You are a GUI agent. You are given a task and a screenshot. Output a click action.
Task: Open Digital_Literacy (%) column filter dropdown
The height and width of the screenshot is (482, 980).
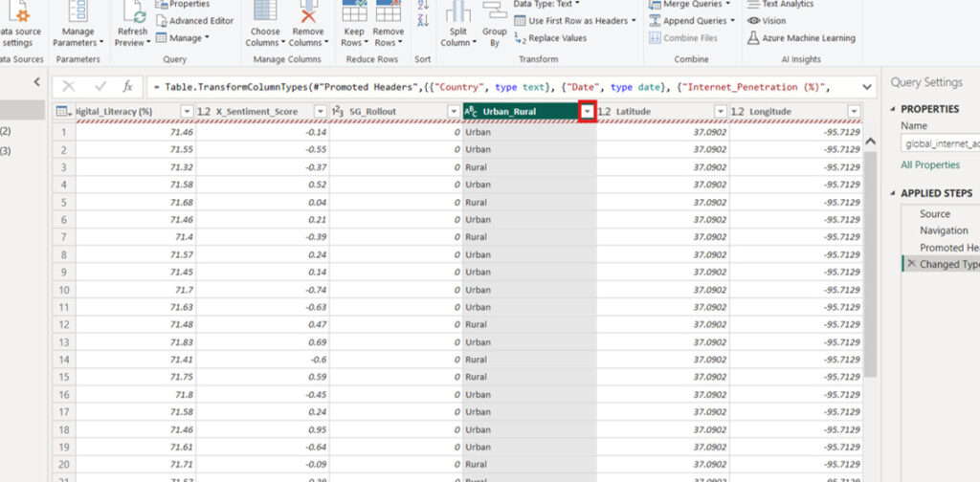(187, 111)
